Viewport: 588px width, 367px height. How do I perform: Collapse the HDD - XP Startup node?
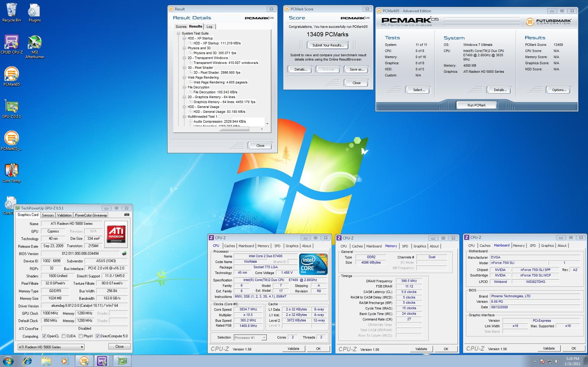pyautogui.click(x=184, y=38)
